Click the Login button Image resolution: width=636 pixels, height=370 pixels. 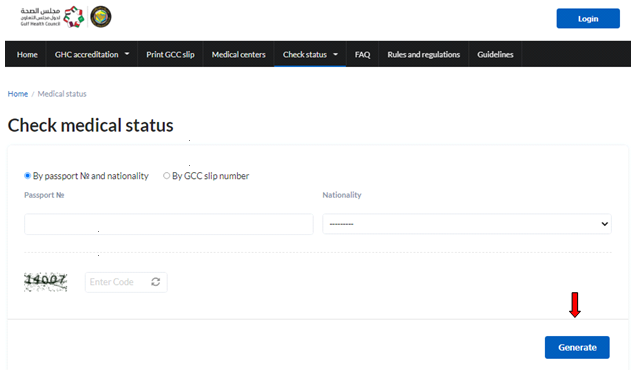[588, 19]
